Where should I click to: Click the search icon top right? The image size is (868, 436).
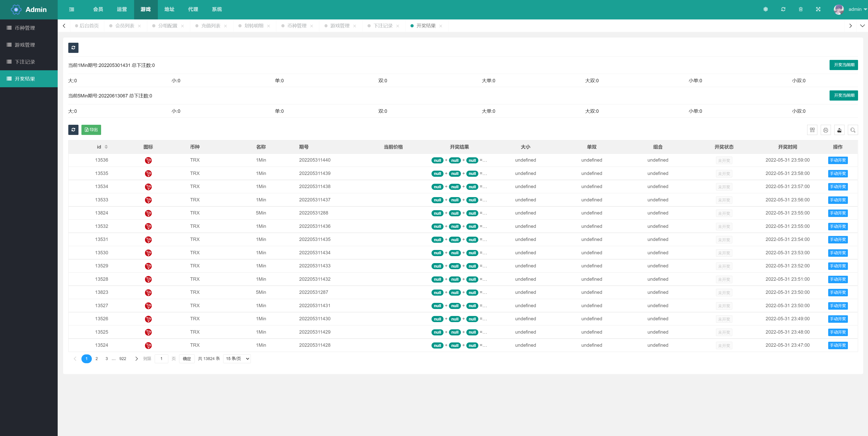coord(852,130)
